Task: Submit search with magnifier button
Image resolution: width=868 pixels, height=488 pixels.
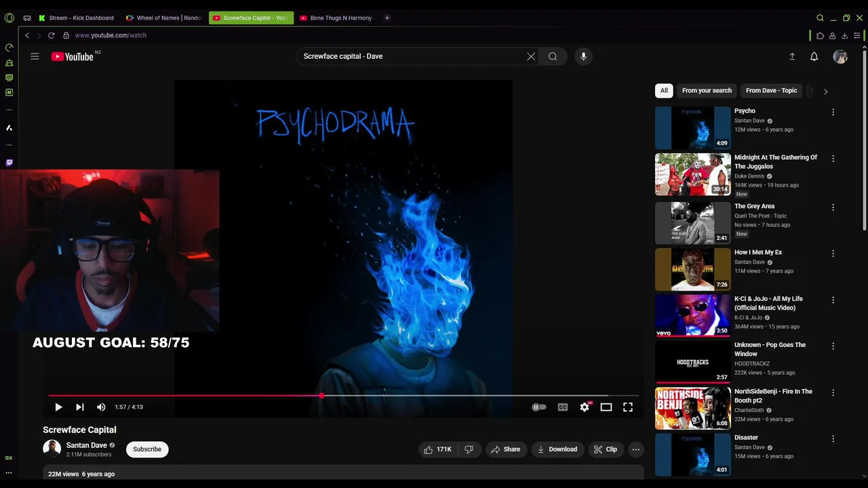Action: pyautogui.click(x=553, y=56)
